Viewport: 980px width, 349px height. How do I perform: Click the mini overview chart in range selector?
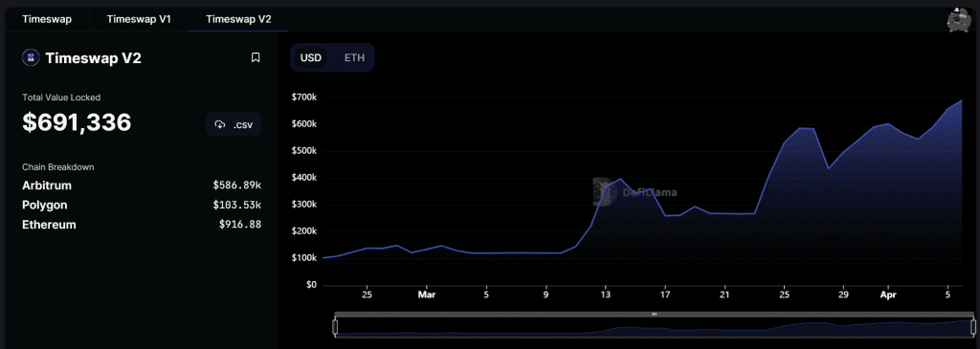(655, 326)
